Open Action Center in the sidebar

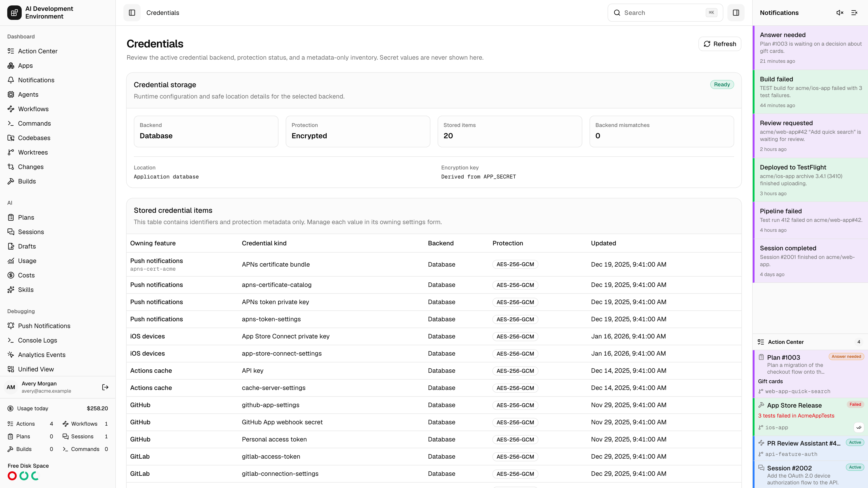tap(58, 51)
